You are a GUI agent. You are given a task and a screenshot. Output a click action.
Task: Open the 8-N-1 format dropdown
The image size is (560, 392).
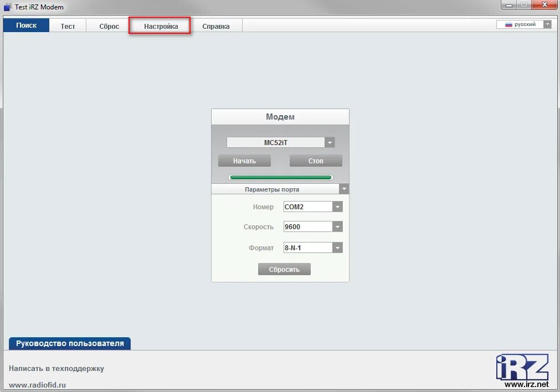(337, 247)
